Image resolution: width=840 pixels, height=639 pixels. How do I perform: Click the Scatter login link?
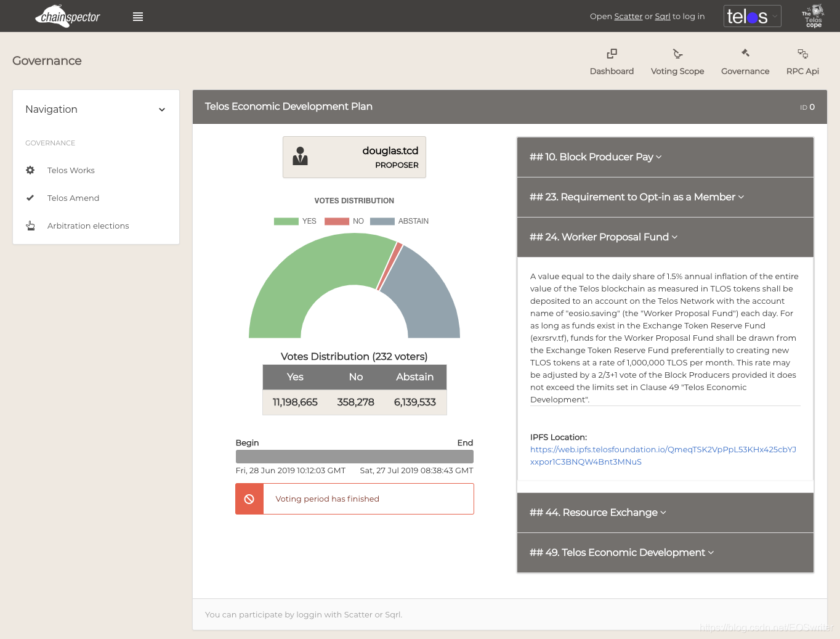pyautogui.click(x=628, y=17)
